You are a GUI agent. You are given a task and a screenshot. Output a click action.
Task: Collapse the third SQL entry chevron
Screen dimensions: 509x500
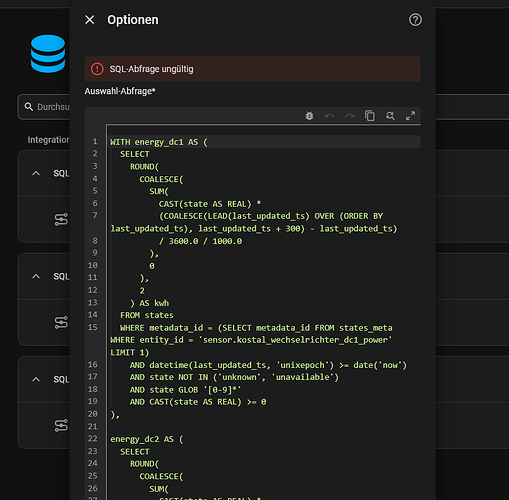pyautogui.click(x=36, y=379)
